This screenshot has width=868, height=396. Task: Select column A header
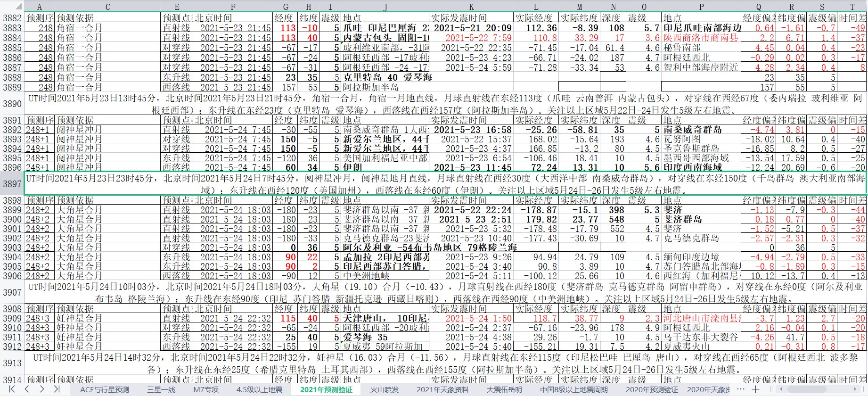pyautogui.click(x=39, y=7)
